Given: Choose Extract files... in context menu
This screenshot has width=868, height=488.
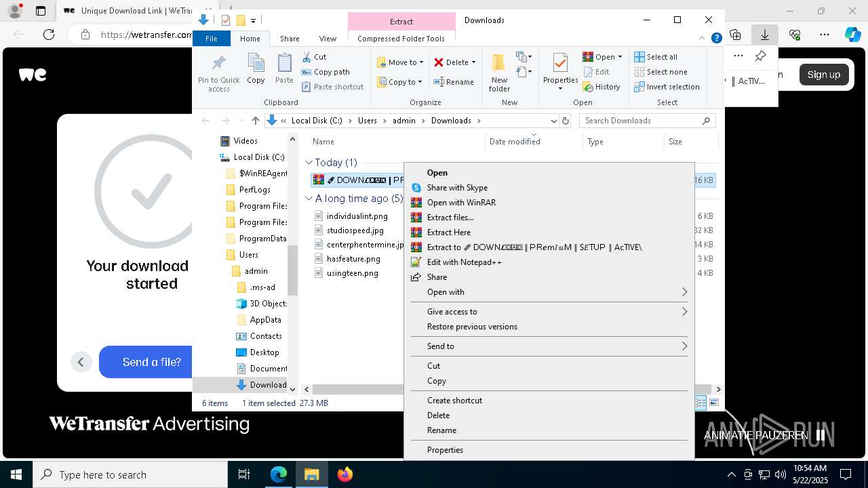Looking at the screenshot, I should pyautogui.click(x=549, y=218).
